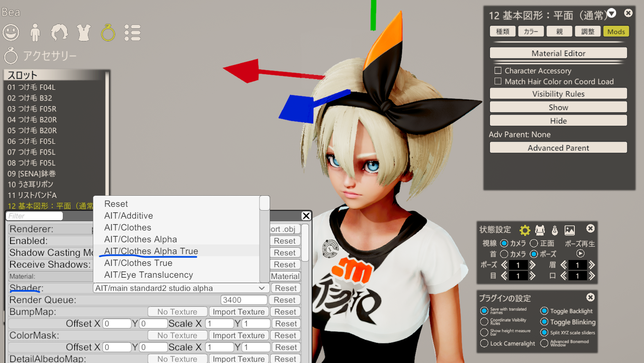The height and width of the screenshot is (363, 644).
Task: Open the hair category icon
Action: [59, 33]
